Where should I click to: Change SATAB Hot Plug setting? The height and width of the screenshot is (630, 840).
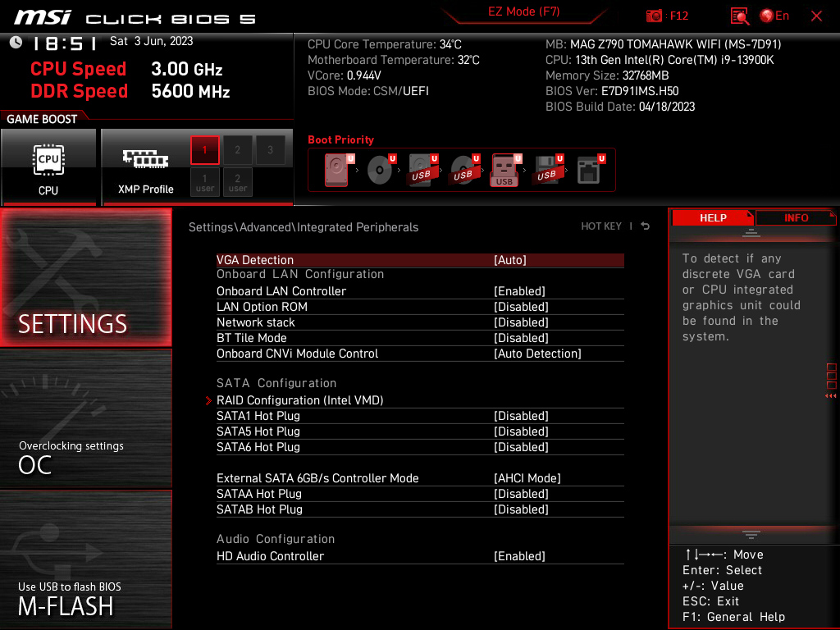[x=420, y=509]
